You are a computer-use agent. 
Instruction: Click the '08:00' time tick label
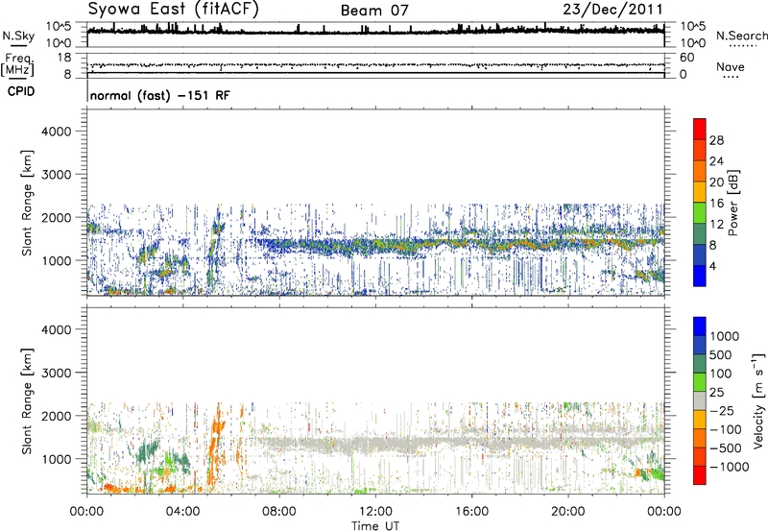point(278,512)
